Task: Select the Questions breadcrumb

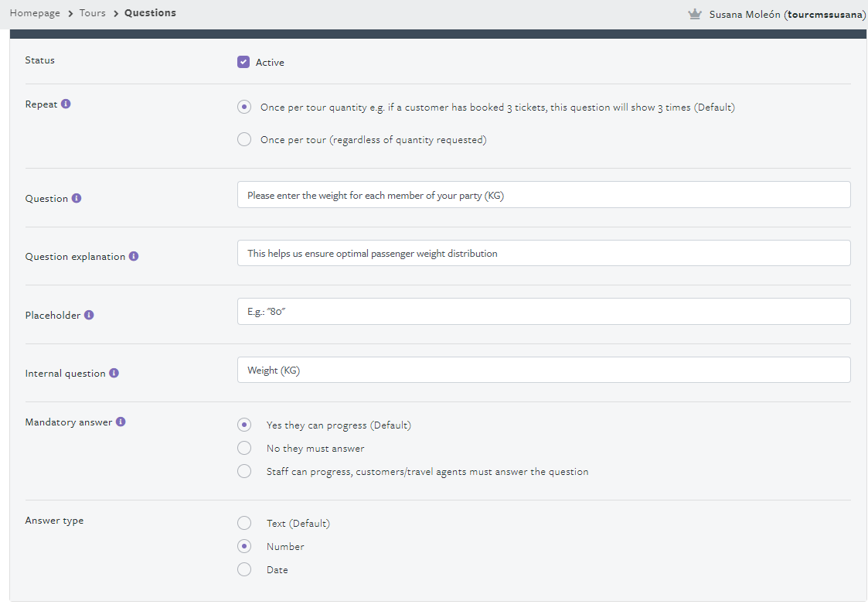Action: (150, 12)
